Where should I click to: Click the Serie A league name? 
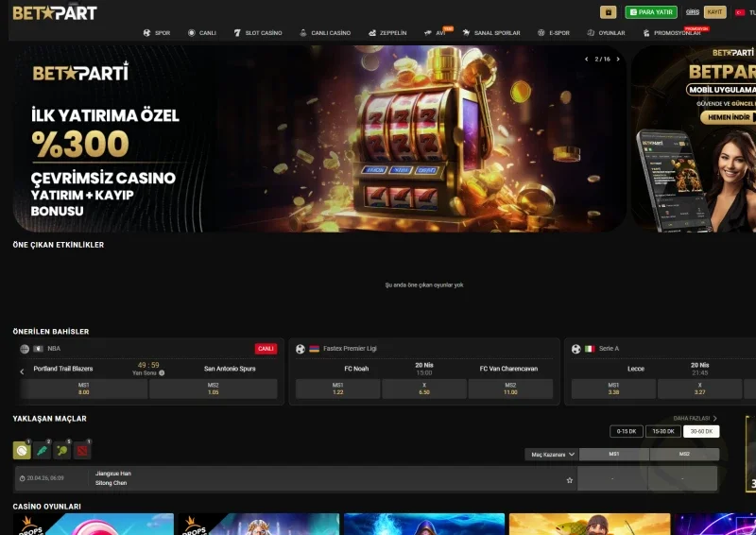point(609,348)
